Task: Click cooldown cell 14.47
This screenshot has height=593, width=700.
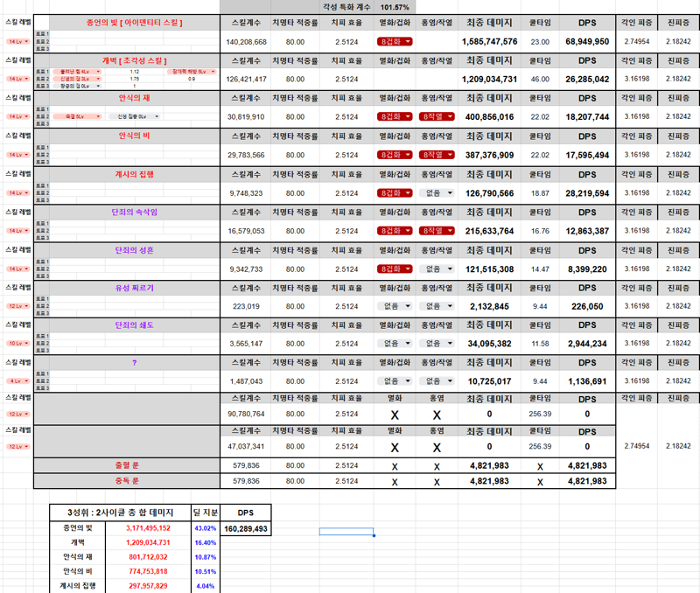Action: (x=540, y=269)
